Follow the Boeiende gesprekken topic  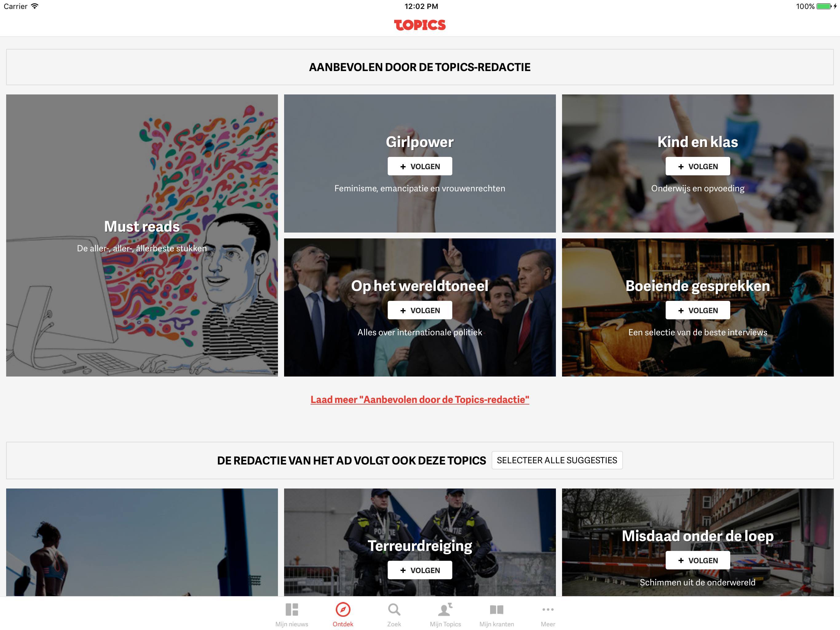click(x=698, y=310)
